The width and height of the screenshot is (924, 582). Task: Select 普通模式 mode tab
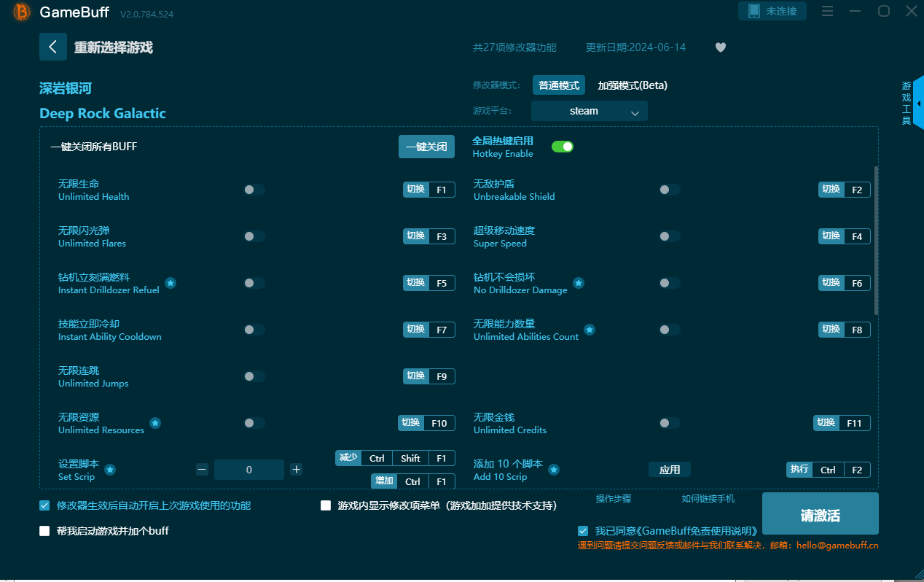point(559,85)
